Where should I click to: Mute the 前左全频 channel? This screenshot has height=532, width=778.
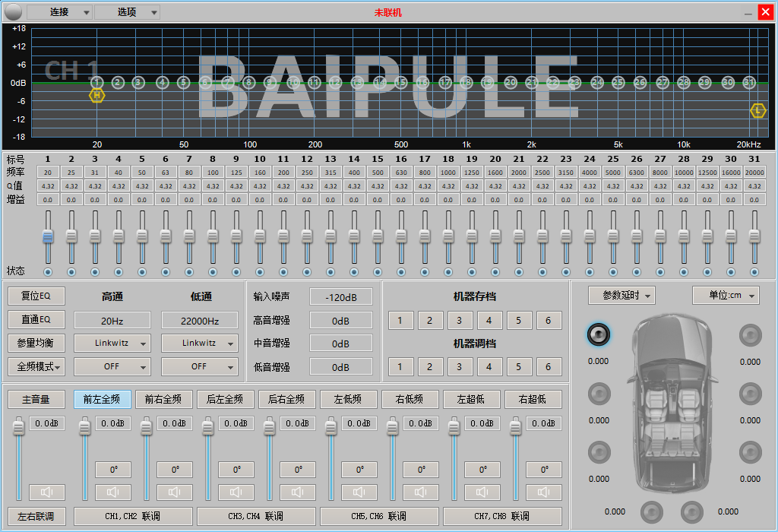click(x=113, y=492)
